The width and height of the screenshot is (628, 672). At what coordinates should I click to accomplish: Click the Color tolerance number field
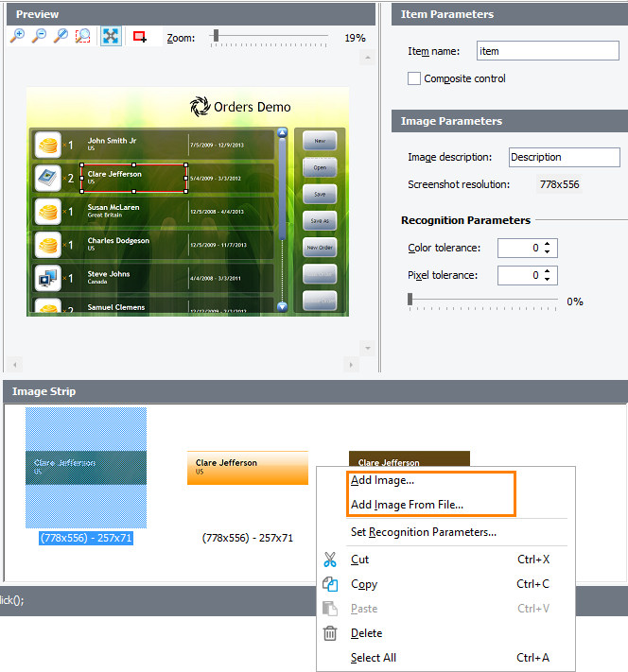[527, 248]
